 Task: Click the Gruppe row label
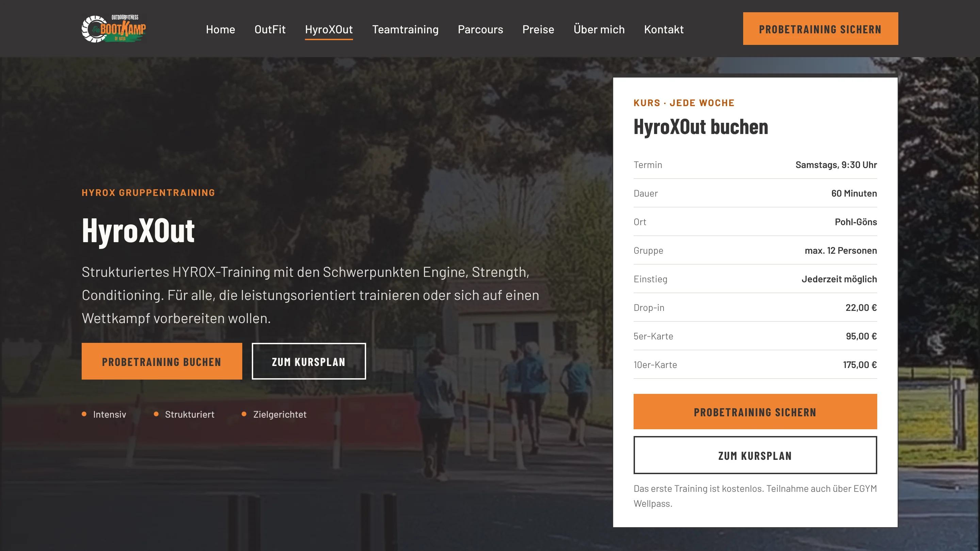pos(648,251)
